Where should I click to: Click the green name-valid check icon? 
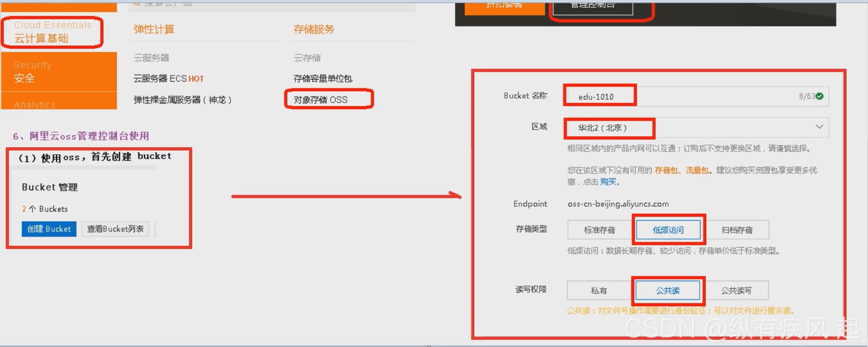(x=820, y=96)
